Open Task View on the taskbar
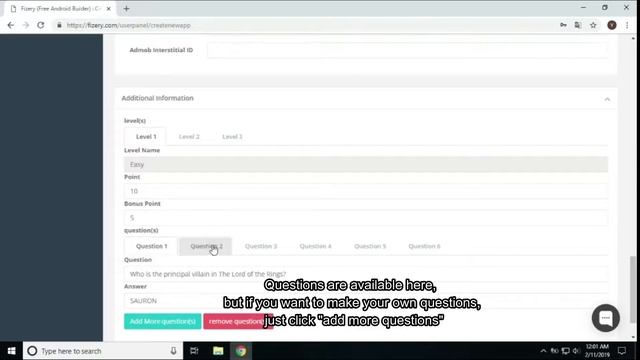This screenshot has width=640, height=360. coord(194,351)
